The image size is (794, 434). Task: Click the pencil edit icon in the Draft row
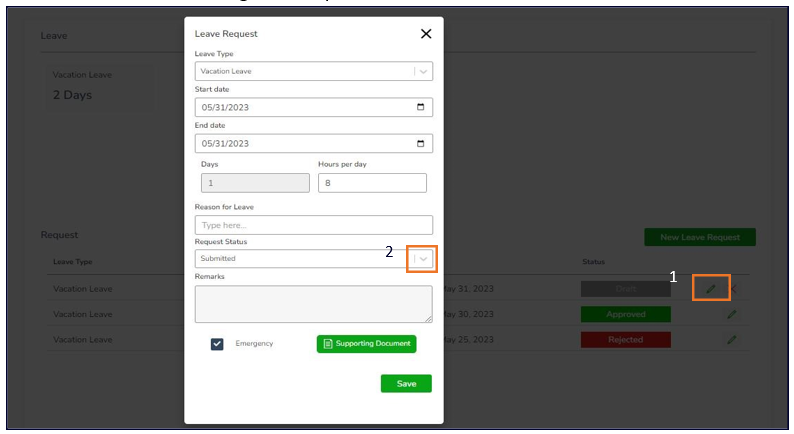pyautogui.click(x=711, y=289)
